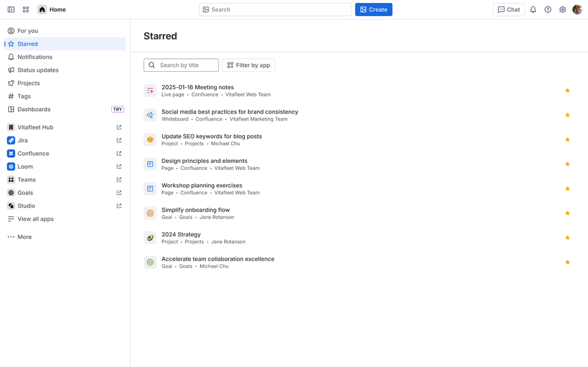This screenshot has width=588, height=367.
Task: Click the TRY badge next to Dashboards
Action: click(x=117, y=109)
